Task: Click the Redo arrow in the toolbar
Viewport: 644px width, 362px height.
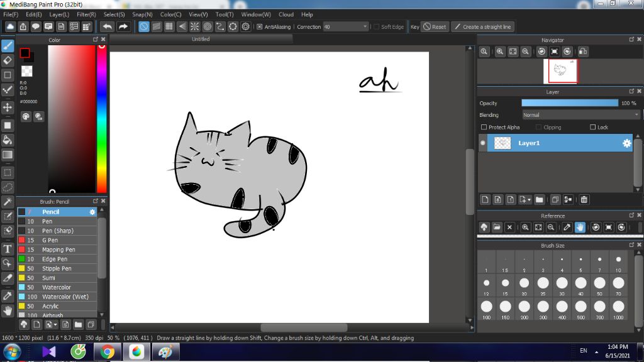Action: pos(123,26)
